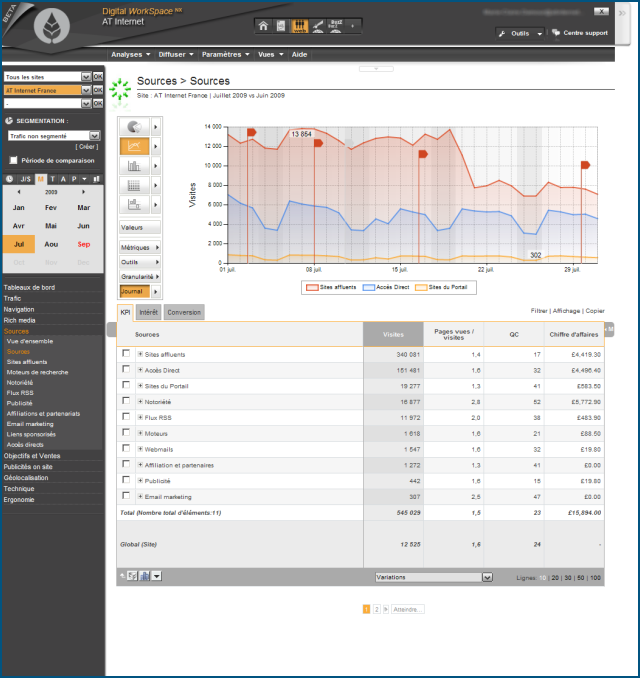640x678 pixels.
Task: Click the clock icon in period bar
Action: coord(10,179)
